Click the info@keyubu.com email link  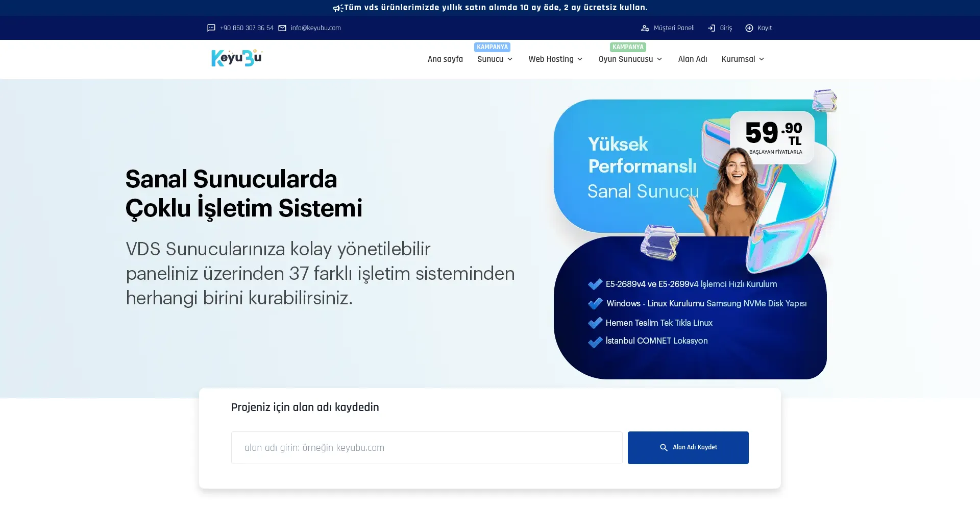(x=315, y=28)
